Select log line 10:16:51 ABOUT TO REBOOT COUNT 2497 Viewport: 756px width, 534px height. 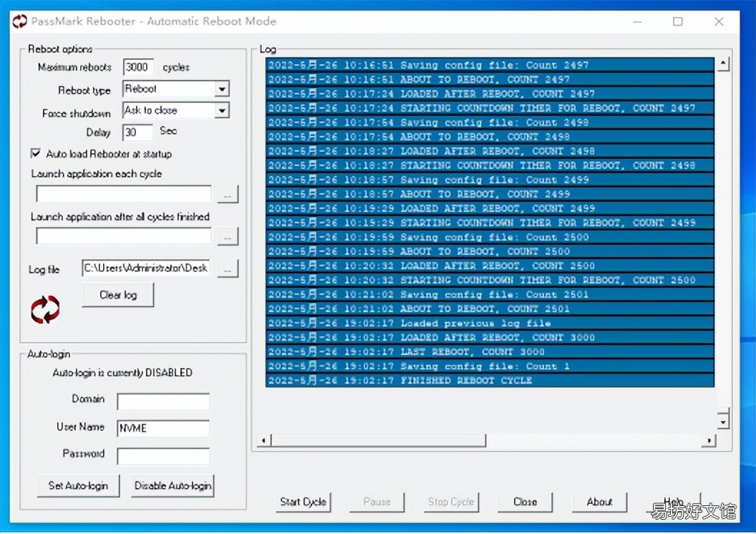pos(490,79)
